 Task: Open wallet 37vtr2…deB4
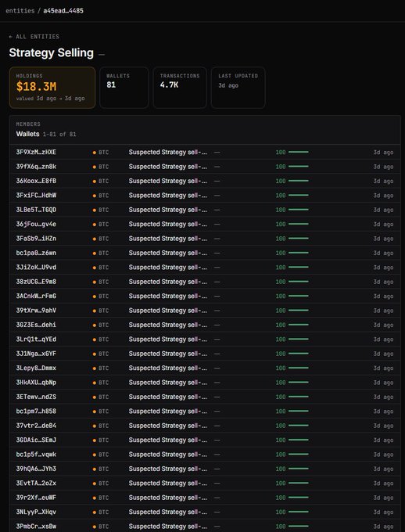coord(36,426)
